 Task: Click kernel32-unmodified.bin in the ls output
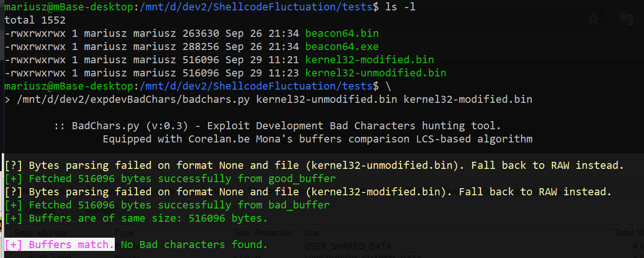click(376, 73)
